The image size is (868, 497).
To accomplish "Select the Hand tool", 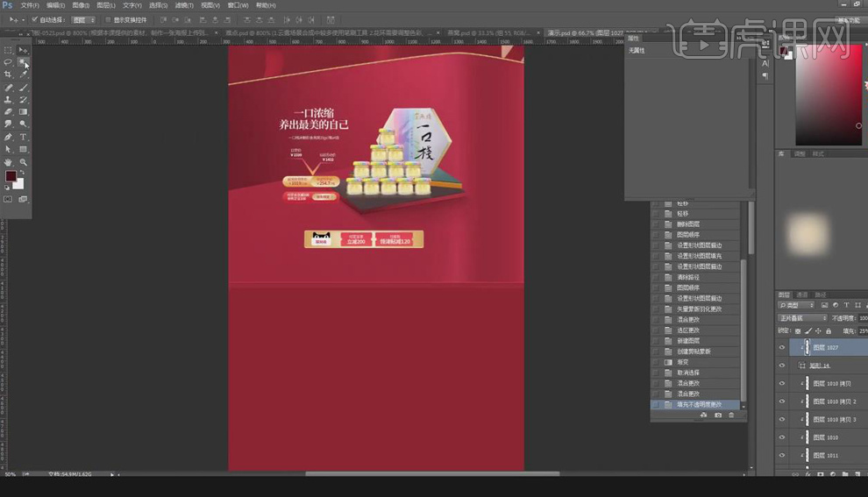I will [8, 163].
